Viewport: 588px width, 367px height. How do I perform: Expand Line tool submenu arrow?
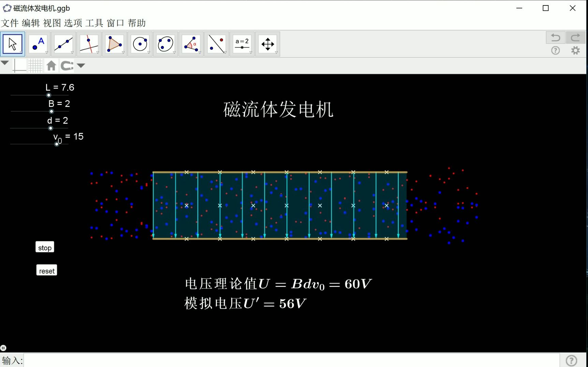pos(72,52)
